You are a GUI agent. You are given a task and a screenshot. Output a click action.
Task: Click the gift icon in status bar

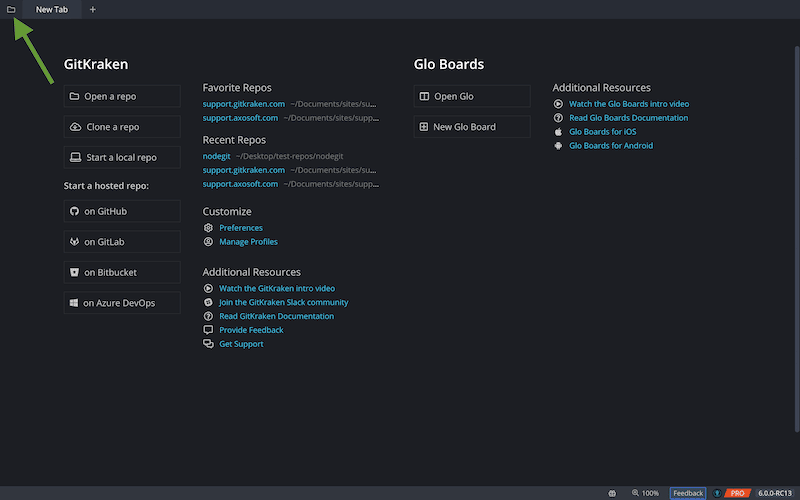[x=612, y=493]
